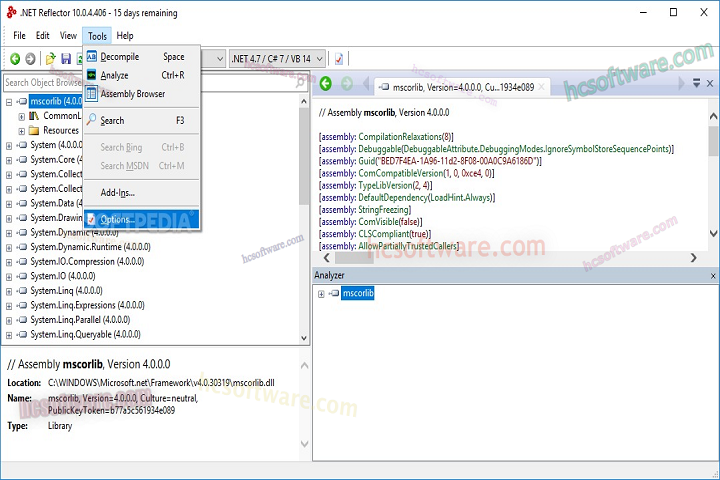Image resolution: width=720 pixels, height=480 pixels.
Task: Click the ComCompatibleVersion link
Action: 400,173
